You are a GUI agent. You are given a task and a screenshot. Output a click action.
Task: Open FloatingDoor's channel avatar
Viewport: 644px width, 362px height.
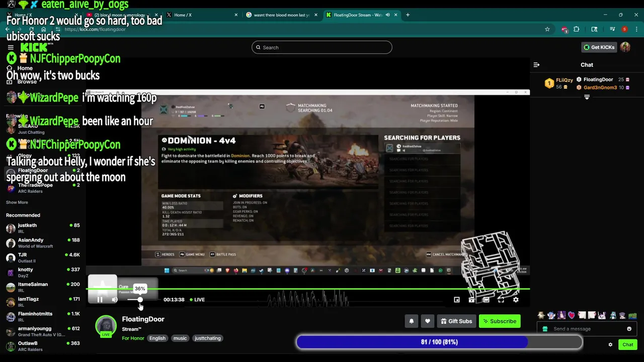click(x=106, y=326)
